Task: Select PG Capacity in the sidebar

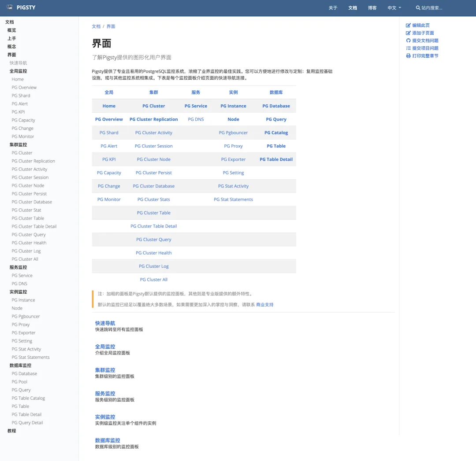Action: pos(23,120)
